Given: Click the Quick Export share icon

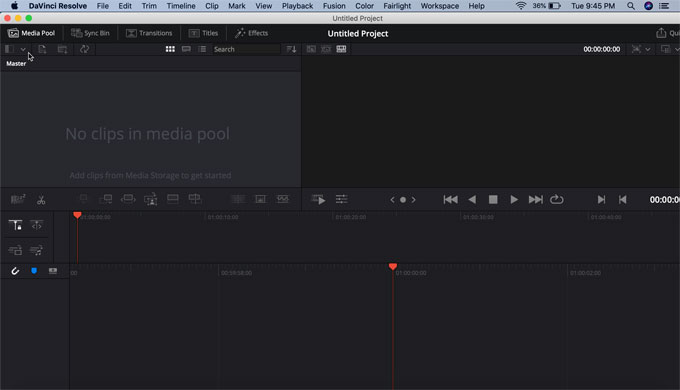Looking at the screenshot, I should coord(660,33).
